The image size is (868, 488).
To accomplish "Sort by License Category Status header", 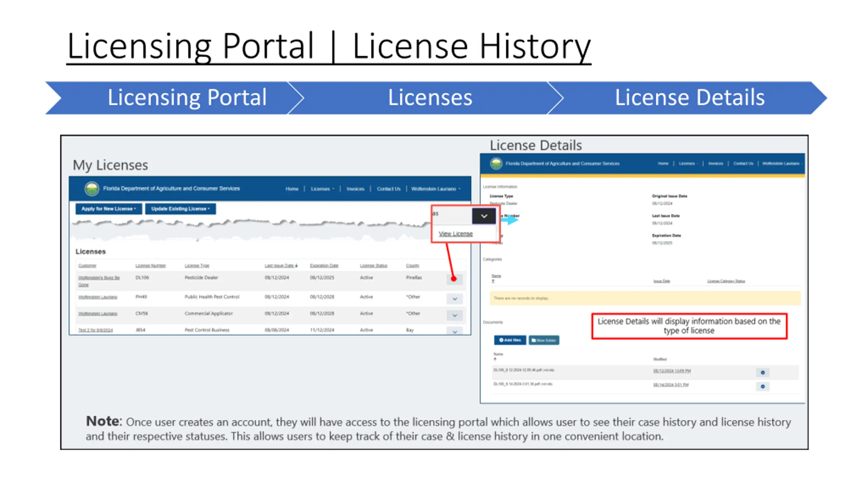I will pyautogui.click(x=726, y=281).
